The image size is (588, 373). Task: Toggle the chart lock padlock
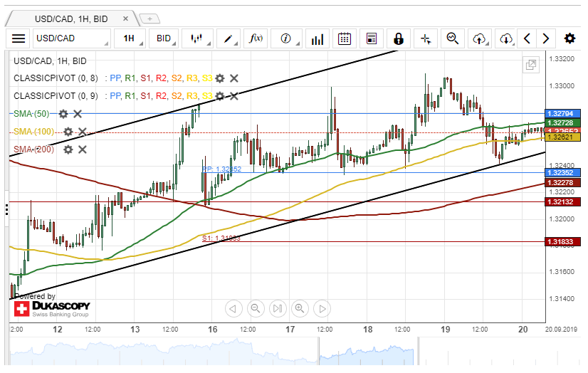pyautogui.click(x=399, y=38)
